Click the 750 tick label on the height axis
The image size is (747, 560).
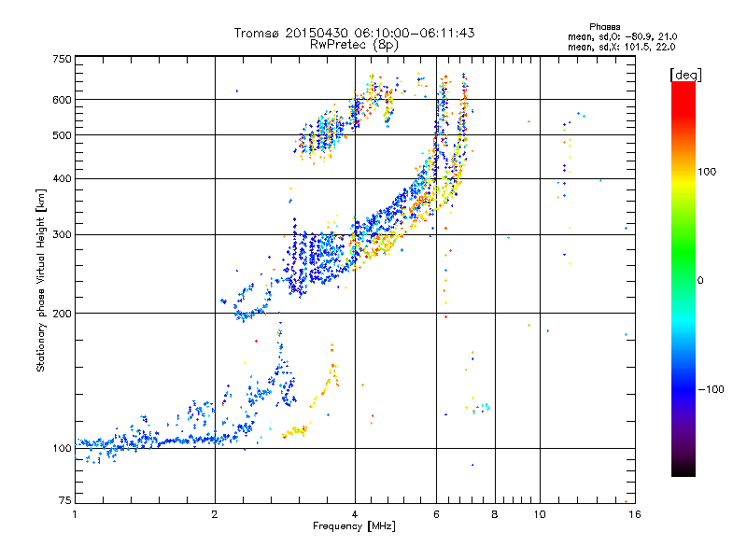[62, 59]
